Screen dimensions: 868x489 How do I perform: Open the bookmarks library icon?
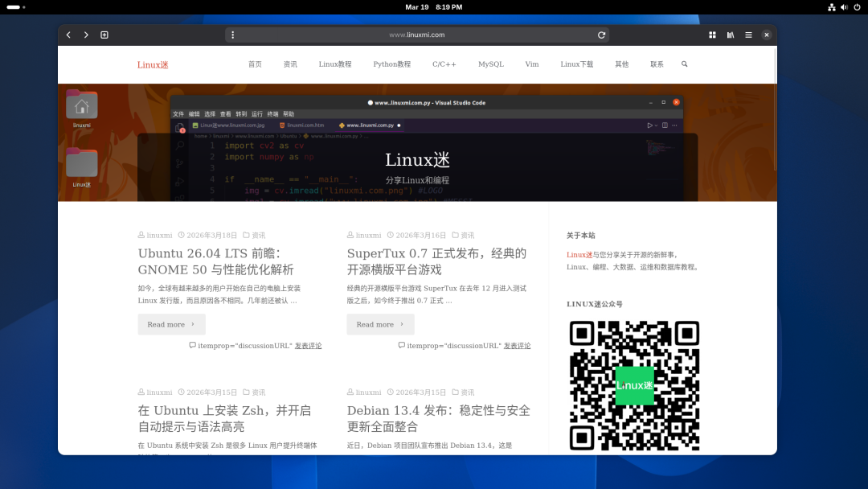point(731,35)
